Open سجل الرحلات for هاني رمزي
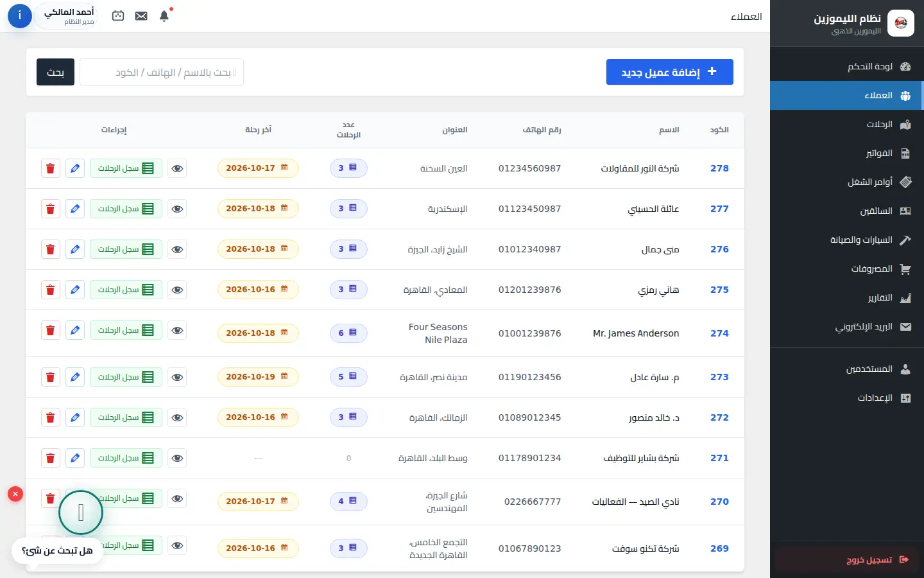Screen dimensions: 924x578 pos(126,290)
